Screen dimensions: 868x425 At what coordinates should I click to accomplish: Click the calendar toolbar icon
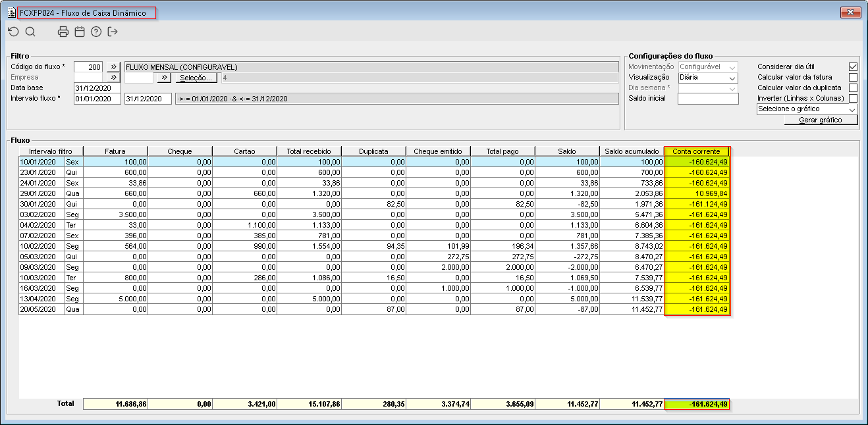tap(80, 32)
